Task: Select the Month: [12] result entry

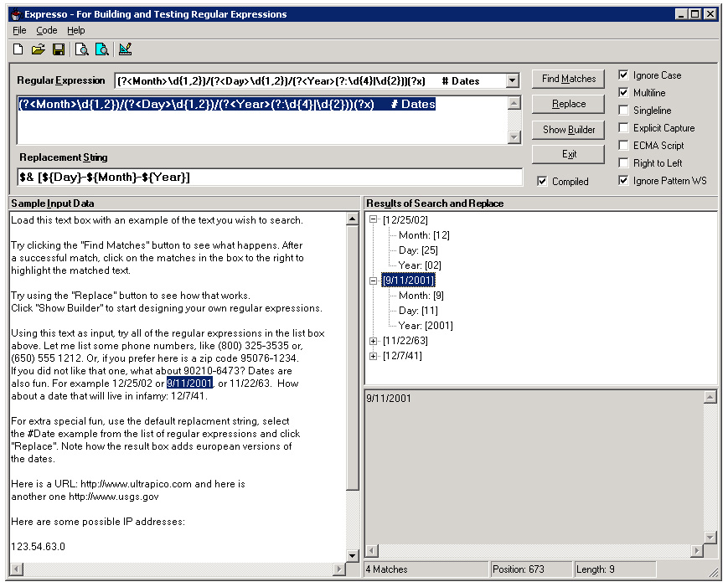Action: pyautogui.click(x=424, y=235)
